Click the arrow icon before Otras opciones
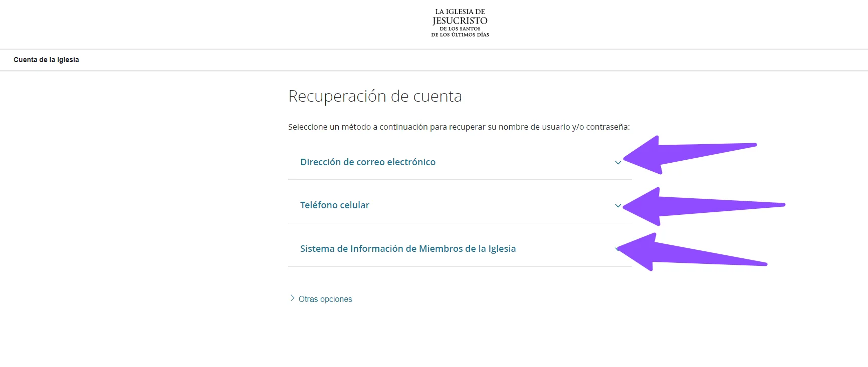868x367 pixels. (x=292, y=298)
